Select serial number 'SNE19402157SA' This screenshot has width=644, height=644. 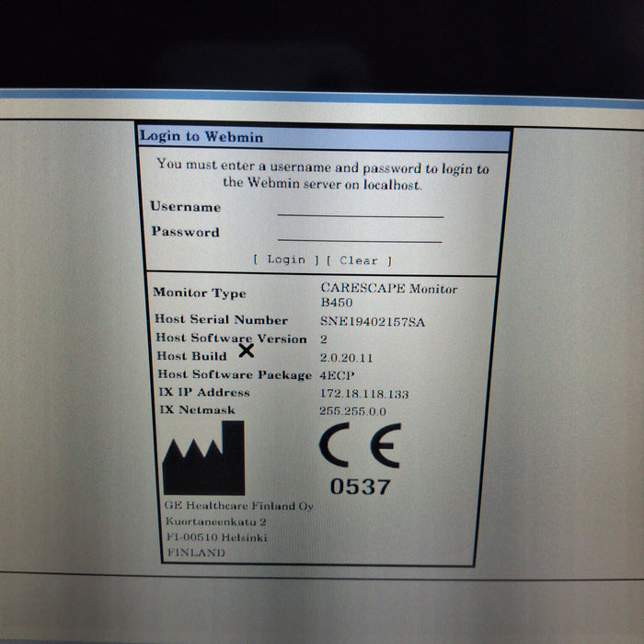372,321
